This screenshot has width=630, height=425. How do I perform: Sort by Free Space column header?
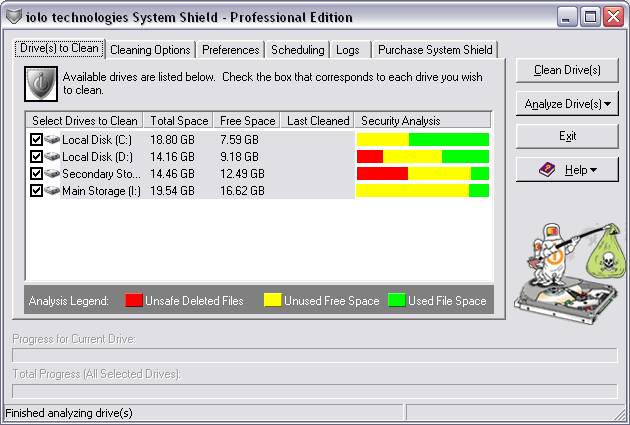pyautogui.click(x=247, y=121)
